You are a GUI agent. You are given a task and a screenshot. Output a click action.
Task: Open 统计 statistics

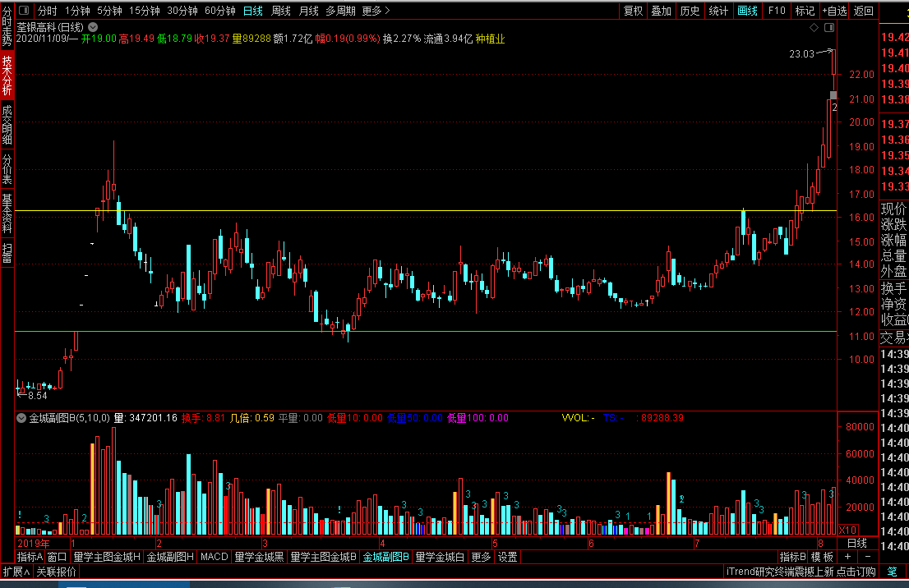[718, 11]
